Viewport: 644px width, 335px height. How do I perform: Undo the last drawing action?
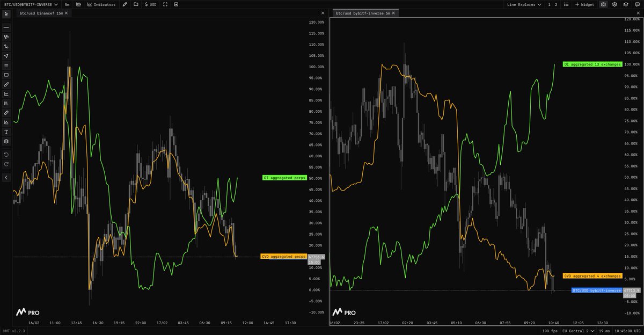[6, 155]
